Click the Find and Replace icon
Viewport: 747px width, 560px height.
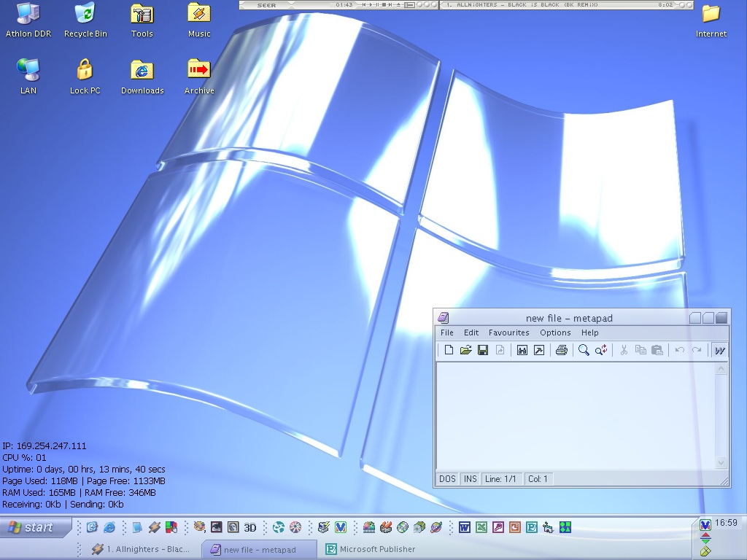tap(601, 351)
